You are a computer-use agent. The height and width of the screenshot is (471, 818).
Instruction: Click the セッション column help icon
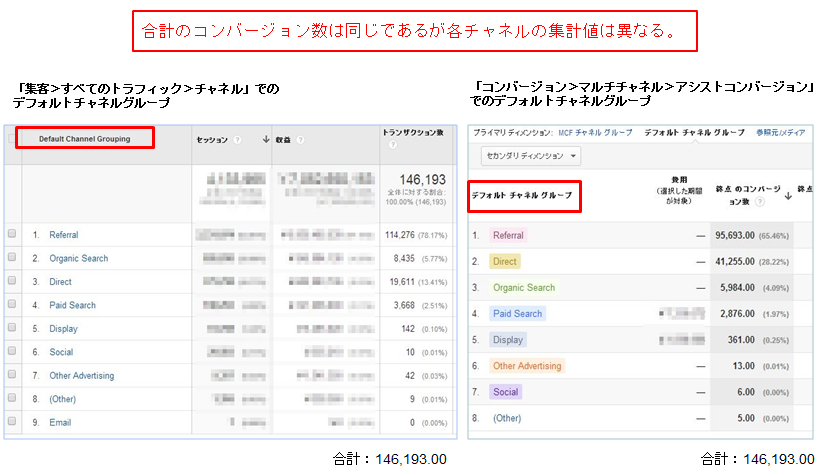coord(238,139)
